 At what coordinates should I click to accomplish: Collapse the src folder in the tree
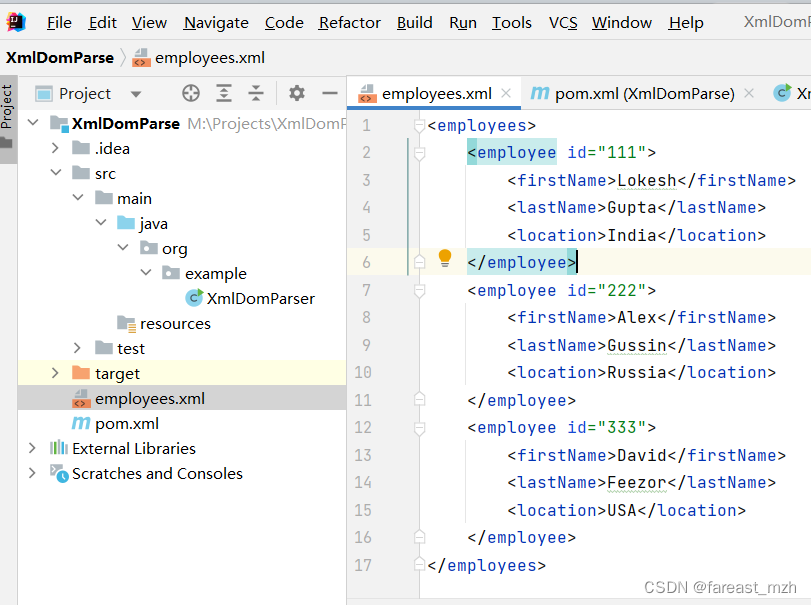(57, 172)
